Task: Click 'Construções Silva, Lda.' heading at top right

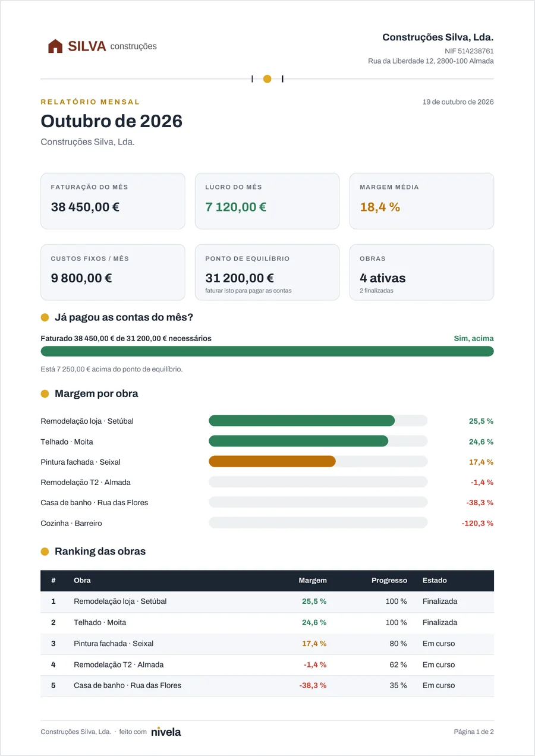Action: [x=438, y=37]
